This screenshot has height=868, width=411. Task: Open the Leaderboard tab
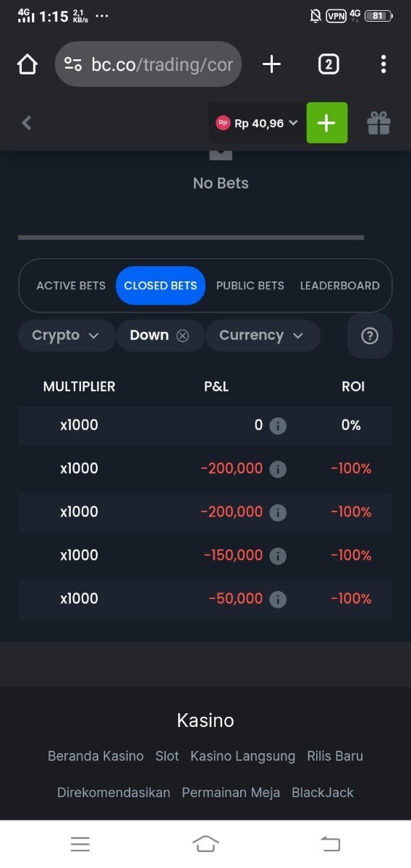tap(340, 286)
